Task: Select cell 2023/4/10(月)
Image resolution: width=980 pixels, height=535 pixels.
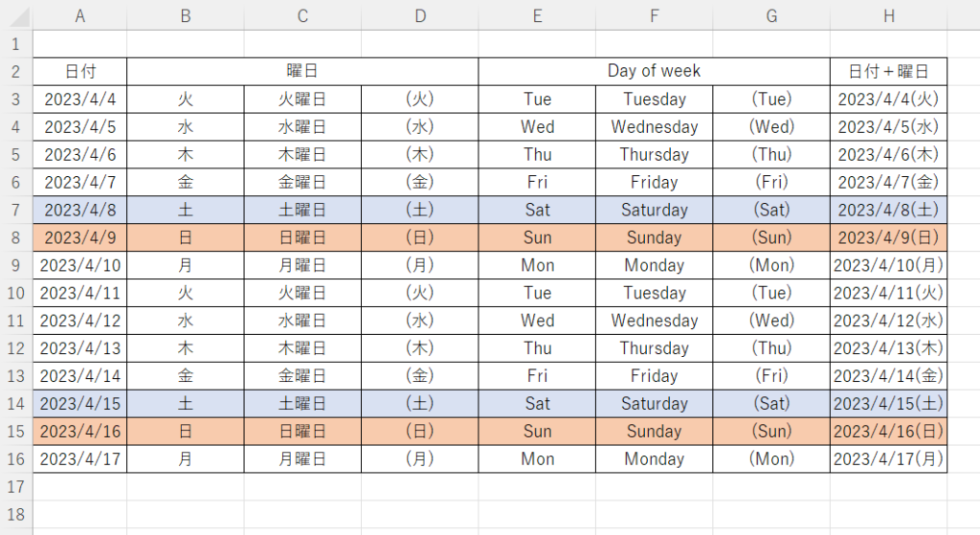Action: [888, 265]
